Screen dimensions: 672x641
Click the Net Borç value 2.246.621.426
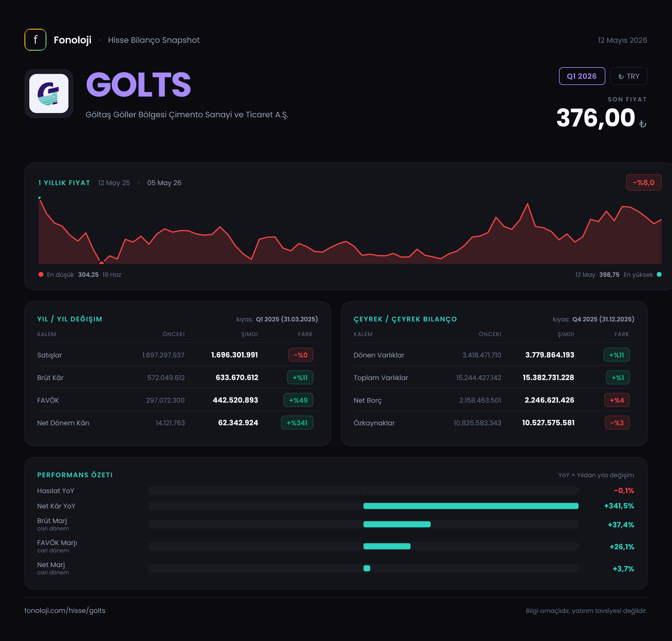549,400
